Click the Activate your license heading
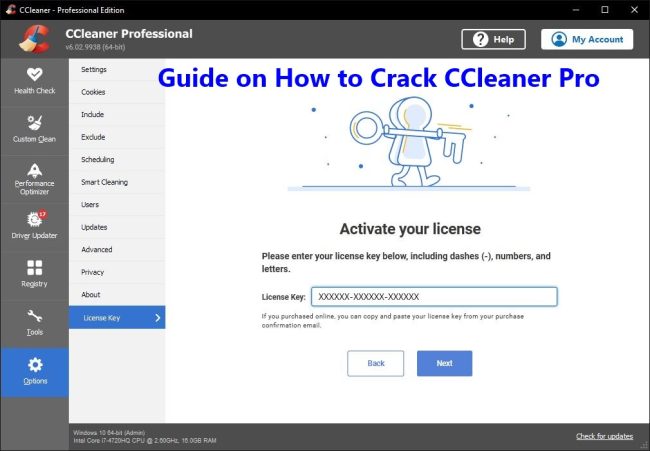Viewport: 650px width, 451px height. pos(410,229)
